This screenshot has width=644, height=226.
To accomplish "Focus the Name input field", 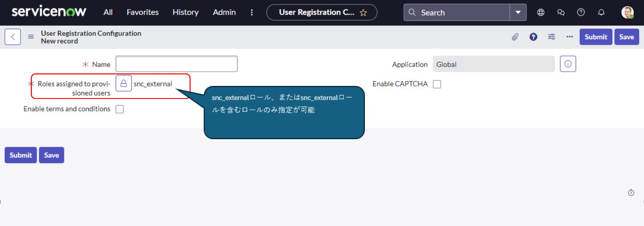I will pos(176,64).
